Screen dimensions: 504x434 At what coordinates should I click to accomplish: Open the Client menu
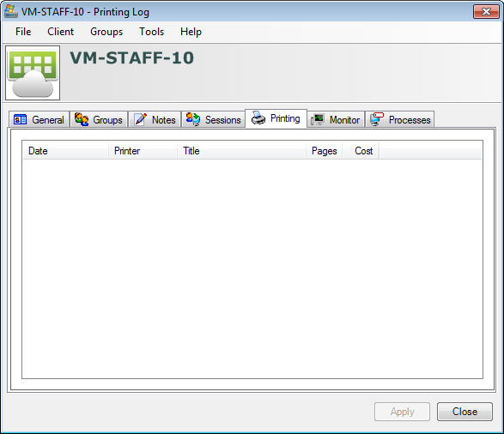tap(60, 32)
